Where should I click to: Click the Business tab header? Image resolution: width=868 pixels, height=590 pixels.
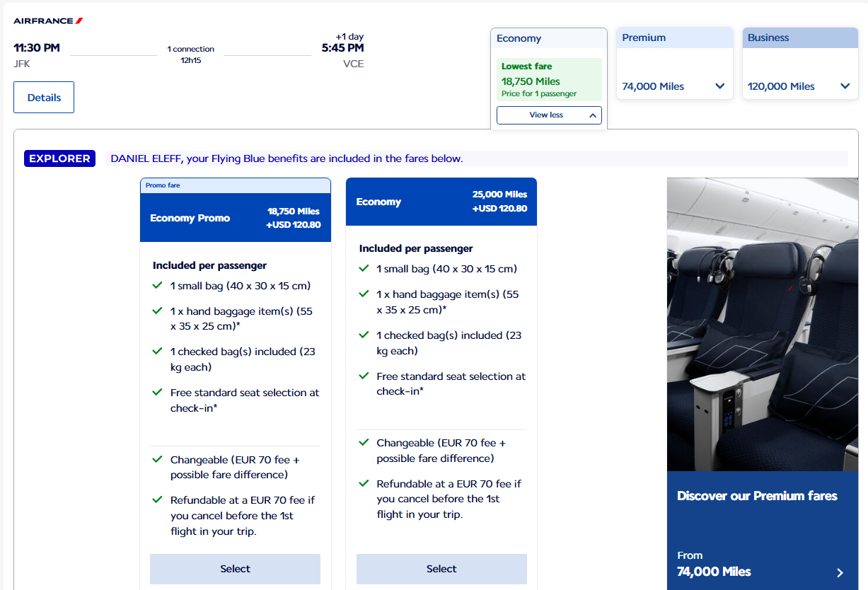[x=800, y=37]
